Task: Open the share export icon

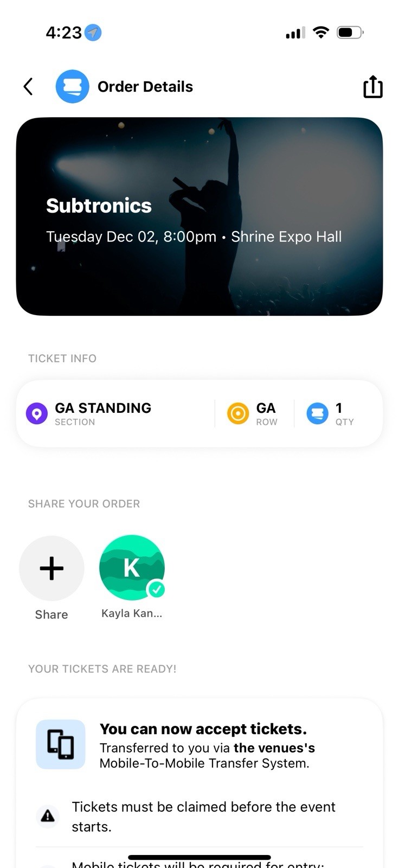Action: [x=372, y=87]
